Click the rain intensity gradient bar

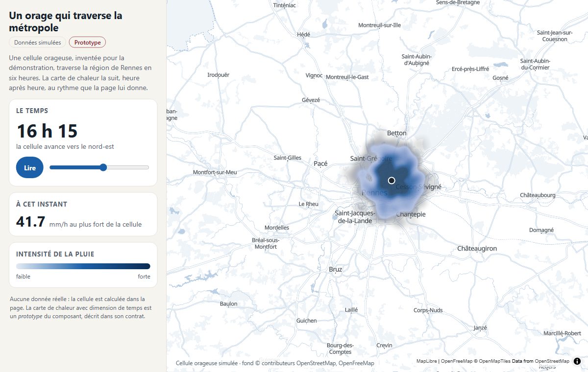coord(83,266)
